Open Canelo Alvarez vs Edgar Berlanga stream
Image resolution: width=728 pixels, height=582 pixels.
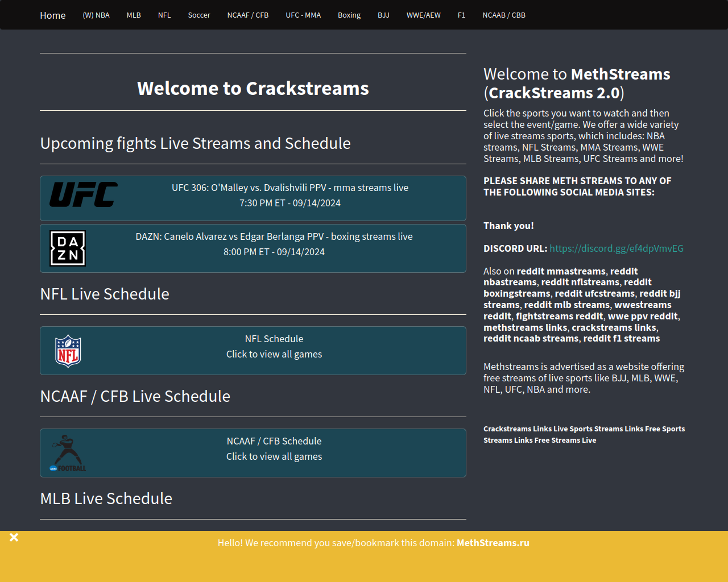pos(253,248)
